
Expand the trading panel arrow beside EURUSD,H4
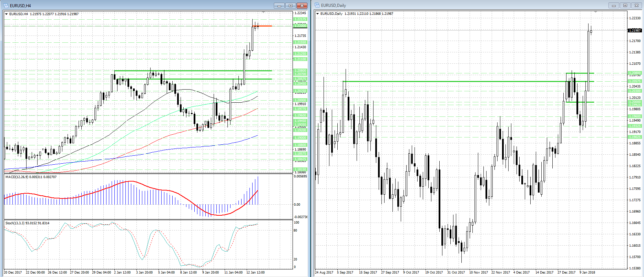pos(7,14)
